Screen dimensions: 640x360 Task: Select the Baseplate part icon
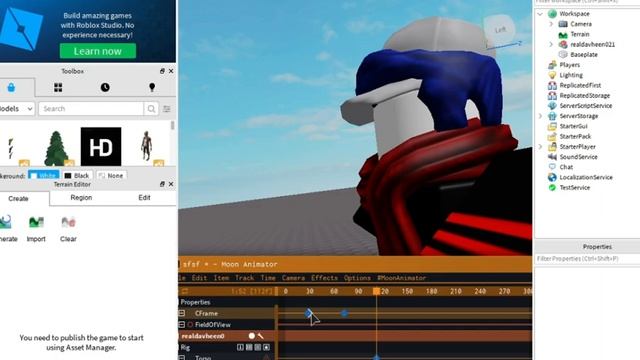point(563,54)
